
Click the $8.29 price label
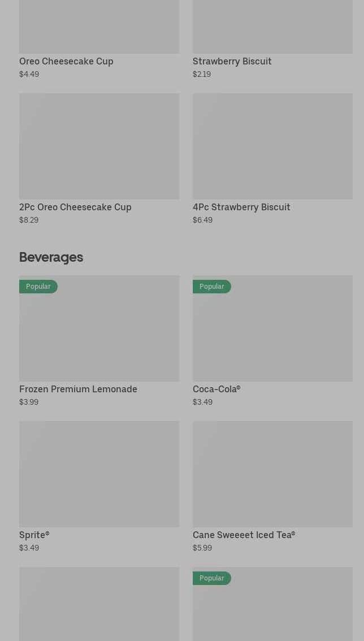(x=29, y=220)
